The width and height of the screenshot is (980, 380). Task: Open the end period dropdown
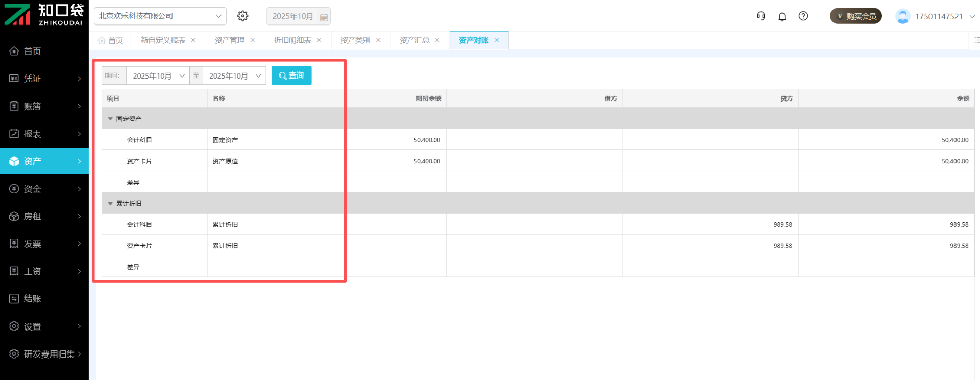point(234,76)
